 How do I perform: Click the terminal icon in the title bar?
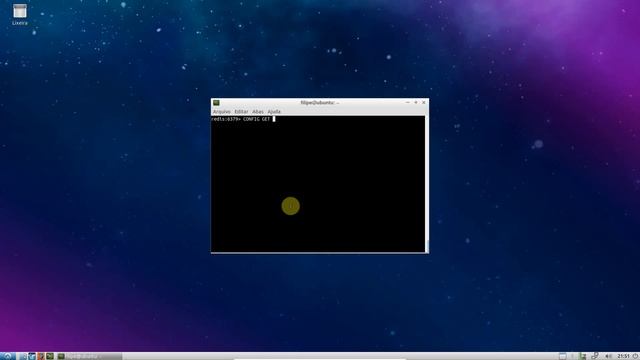[x=216, y=102]
